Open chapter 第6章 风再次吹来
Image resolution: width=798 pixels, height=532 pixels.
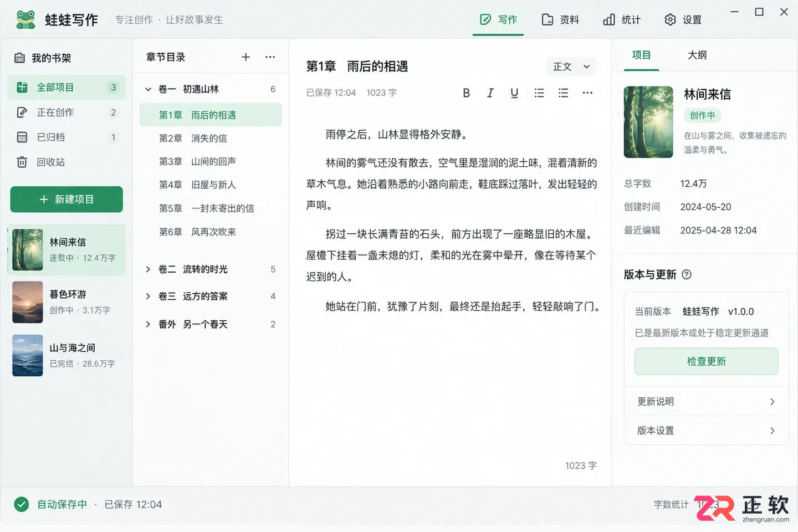point(211,232)
